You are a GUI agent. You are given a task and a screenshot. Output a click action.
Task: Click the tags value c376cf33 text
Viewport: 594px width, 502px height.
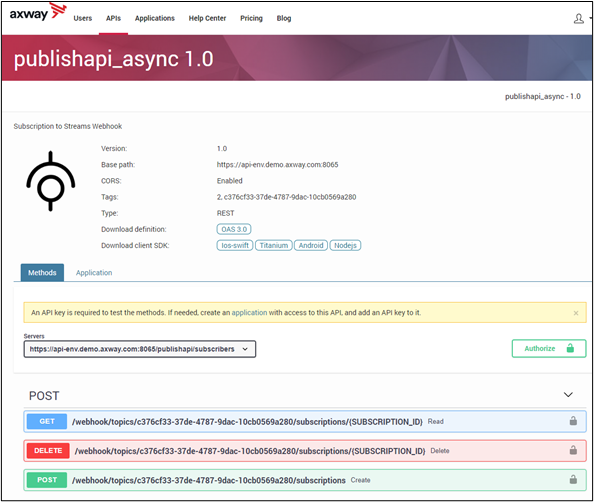286,197
